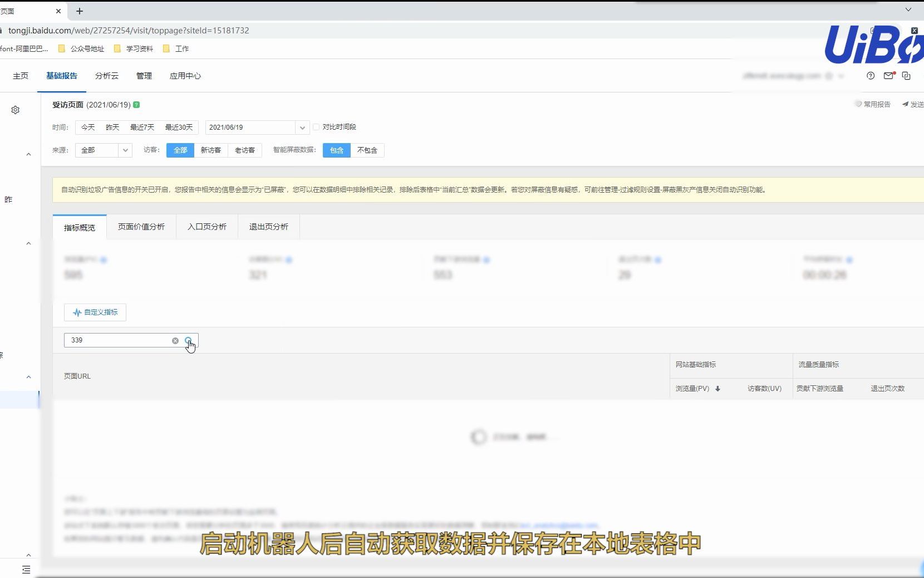Viewport: 924px width, 578px height.
Task: Click the 自定义指标 button
Action: coord(95,312)
